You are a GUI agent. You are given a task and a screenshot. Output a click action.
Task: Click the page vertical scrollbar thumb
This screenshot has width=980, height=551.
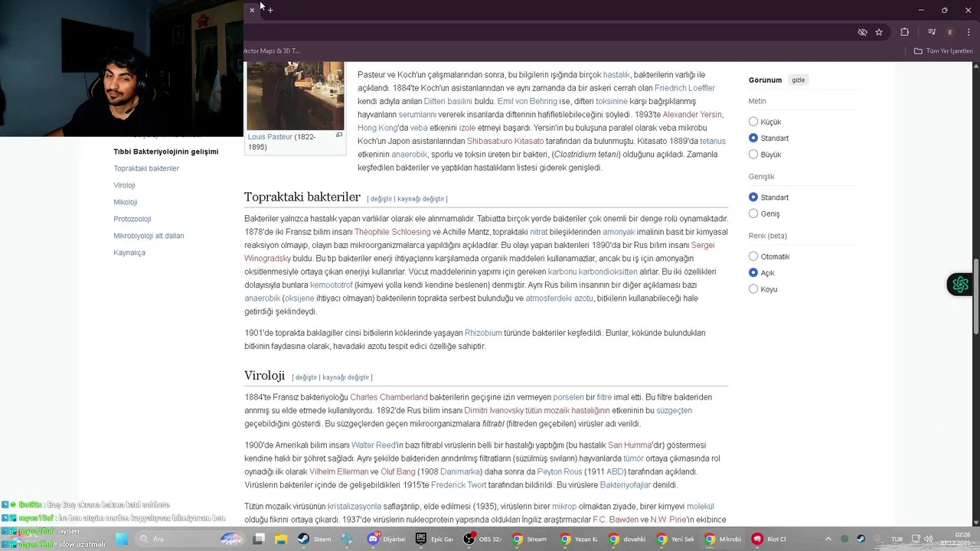(976, 296)
